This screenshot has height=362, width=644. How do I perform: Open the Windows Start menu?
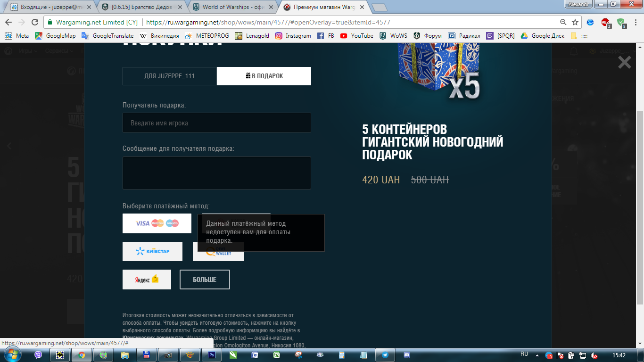pyautogui.click(x=12, y=355)
